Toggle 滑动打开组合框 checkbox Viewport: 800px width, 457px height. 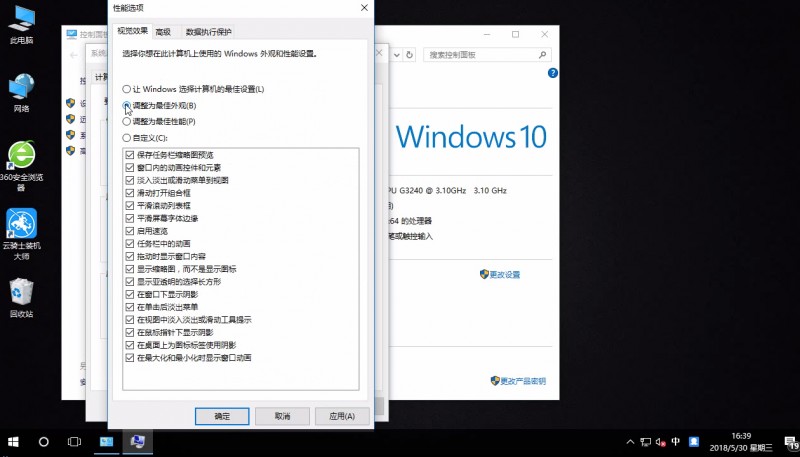[x=130, y=193]
